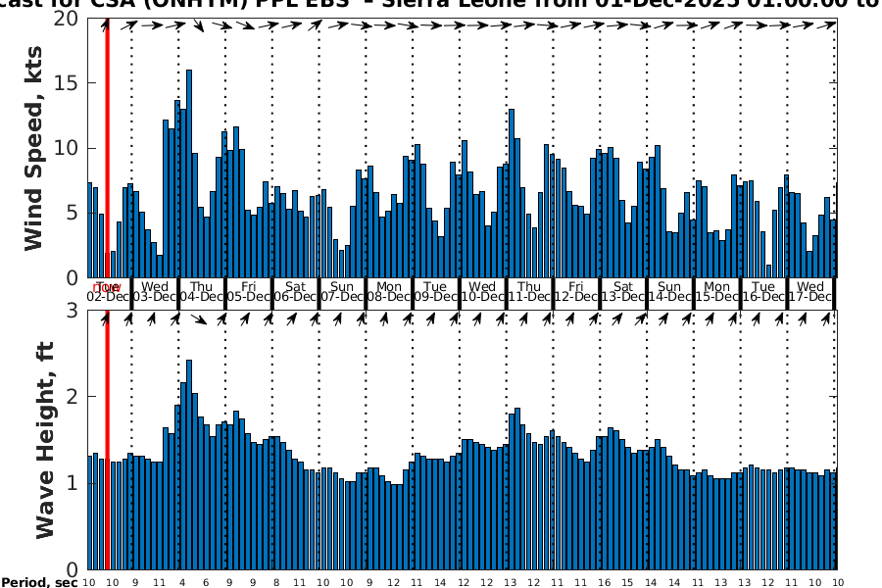Screen dimensions: 882x588
Task: Click the upward arrow above the red line in wind chart
Action: pyautogui.click(x=106, y=24)
